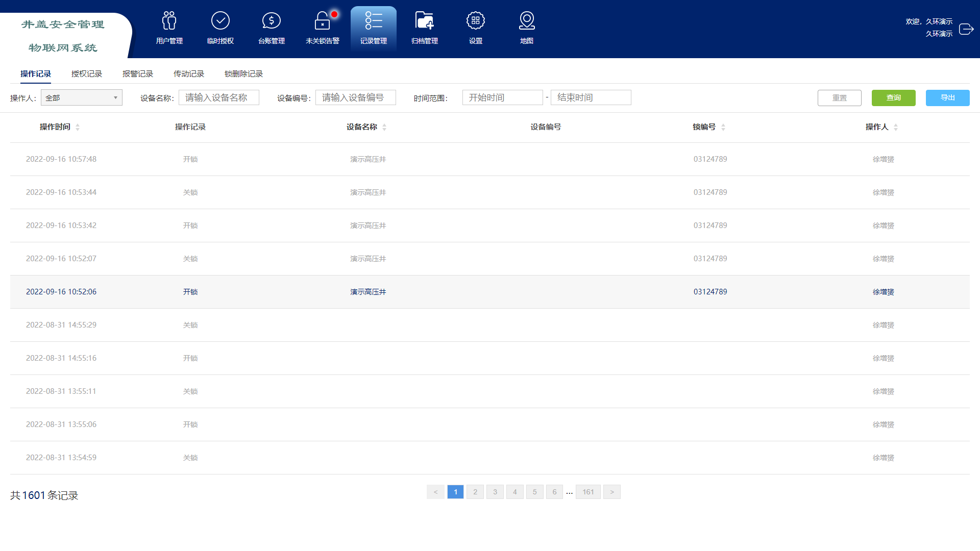This screenshot has width=980, height=551.
Task: Click the 操作记录 column header
Action: (190, 127)
